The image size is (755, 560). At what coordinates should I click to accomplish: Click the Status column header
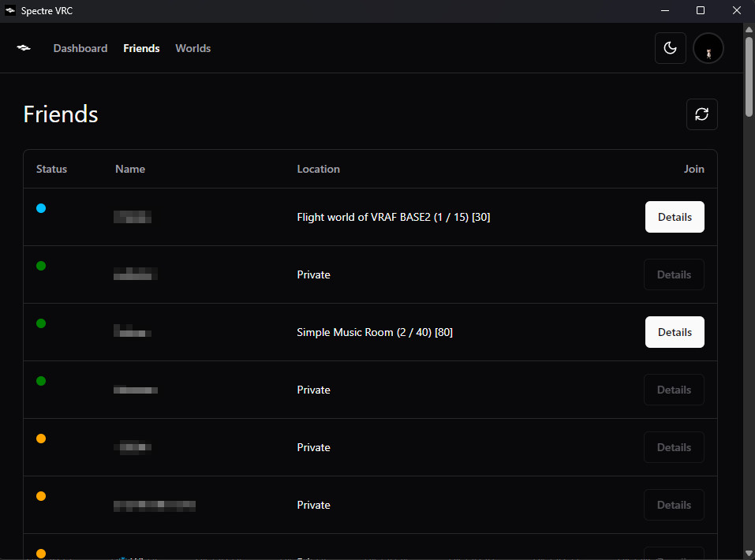(x=51, y=169)
